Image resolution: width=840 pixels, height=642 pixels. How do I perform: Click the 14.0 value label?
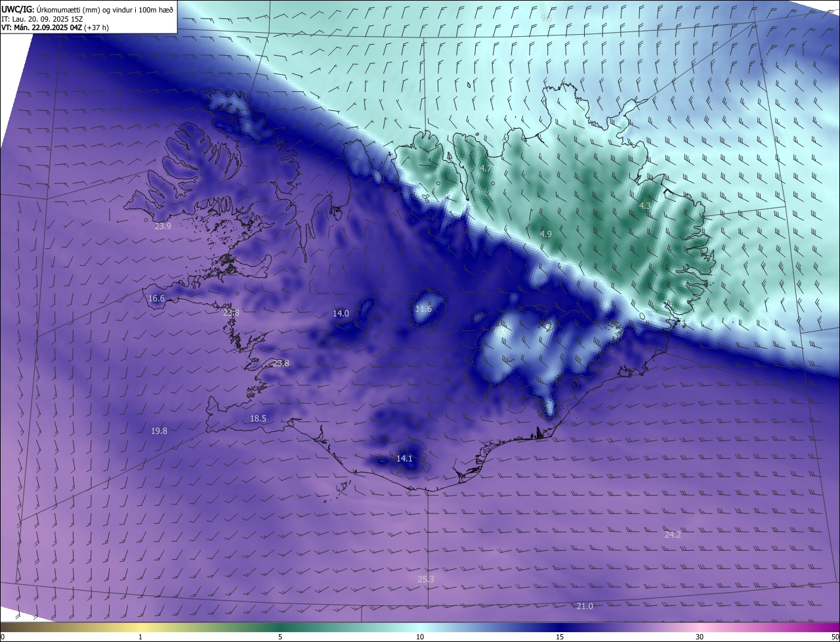pyautogui.click(x=341, y=314)
